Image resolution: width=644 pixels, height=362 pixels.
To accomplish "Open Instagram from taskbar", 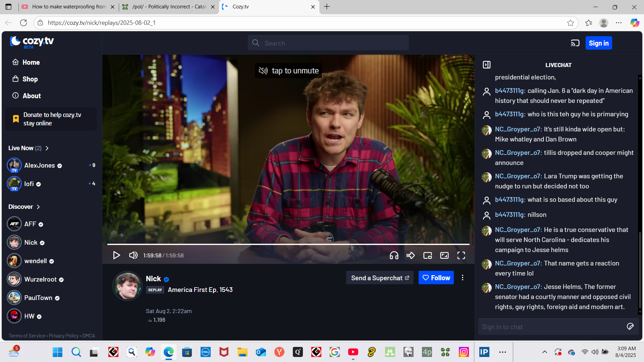I will [464, 352].
